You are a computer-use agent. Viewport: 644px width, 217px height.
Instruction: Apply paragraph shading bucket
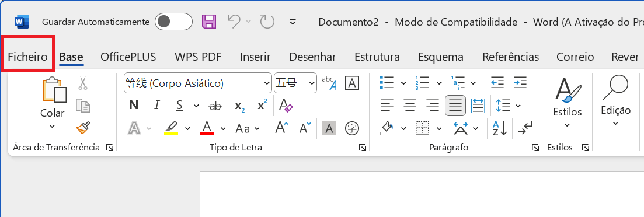point(387,128)
